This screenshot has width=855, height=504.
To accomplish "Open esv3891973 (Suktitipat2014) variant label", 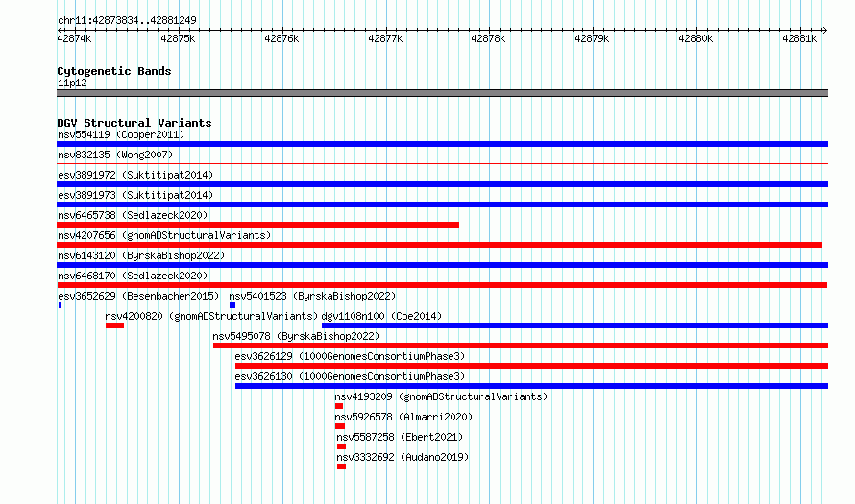I will coord(135,195).
